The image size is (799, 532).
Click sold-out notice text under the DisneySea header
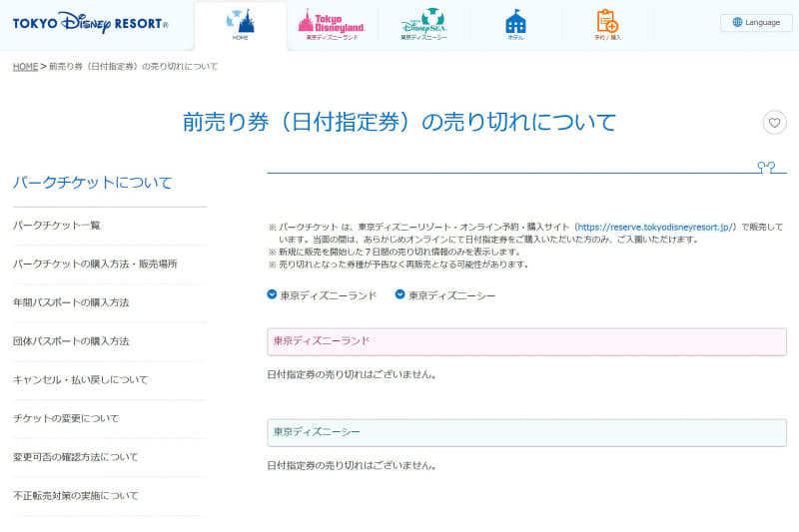[x=352, y=465]
